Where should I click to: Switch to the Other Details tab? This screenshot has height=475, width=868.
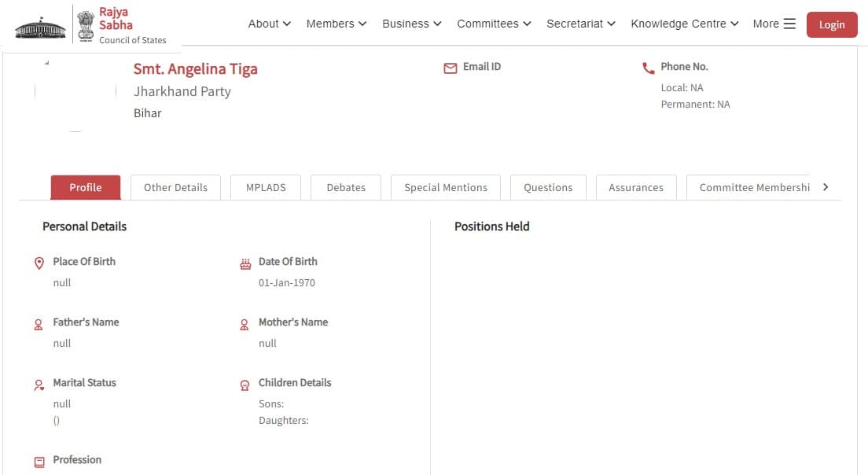(x=175, y=187)
